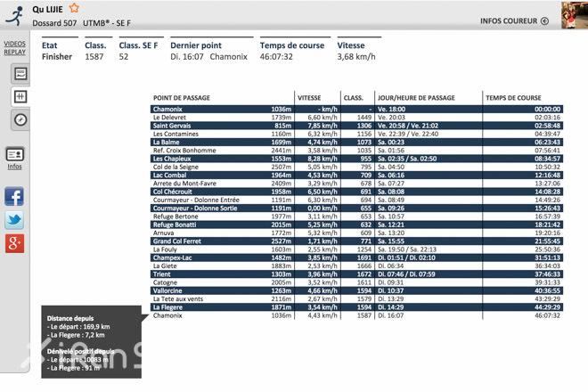The width and height of the screenshot is (588, 392).
Task: Share on Google Plus
Action: (14, 243)
